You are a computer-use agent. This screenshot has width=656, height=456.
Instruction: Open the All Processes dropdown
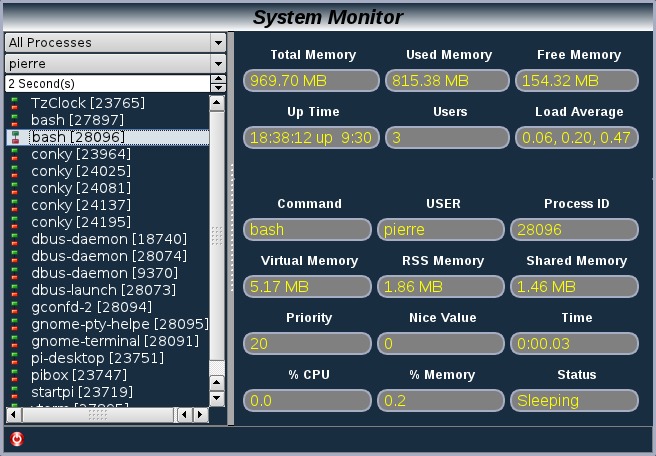tap(218, 43)
